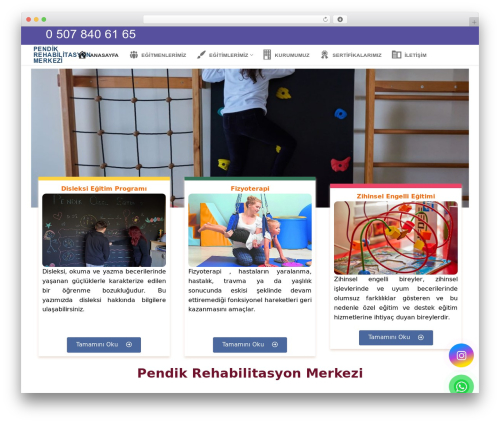This screenshot has width=500, height=423.
Task: Click the bead maze toy image
Action: click(396, 238)
